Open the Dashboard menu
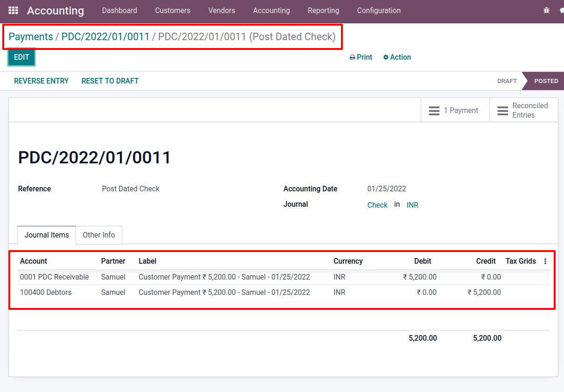564x392 pixels. click(x=119, y=10)
